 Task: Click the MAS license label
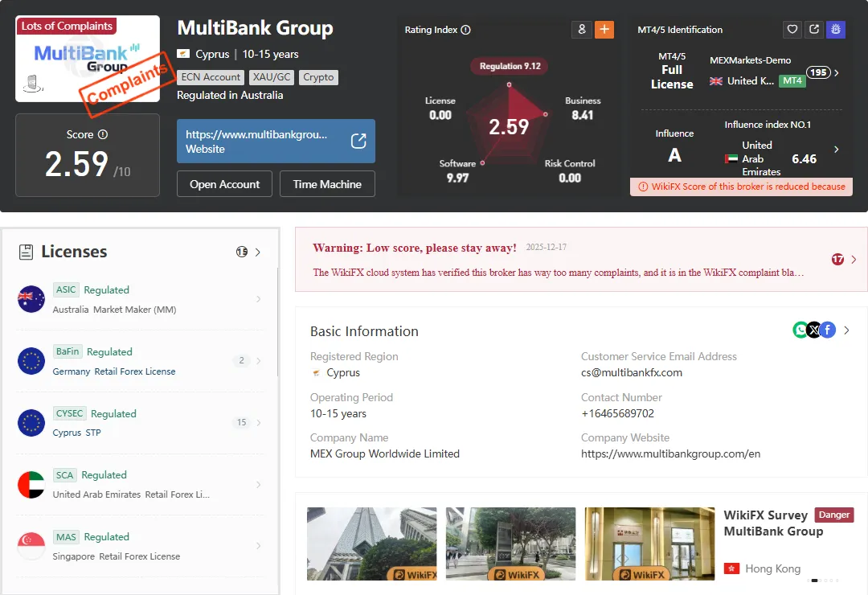[x=66, y=537]
